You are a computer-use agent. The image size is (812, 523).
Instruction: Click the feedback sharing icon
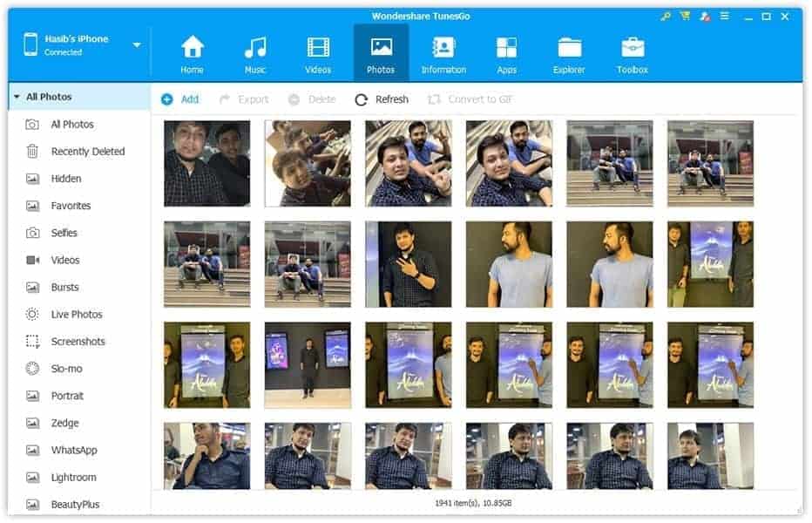(x=704, y=16)
